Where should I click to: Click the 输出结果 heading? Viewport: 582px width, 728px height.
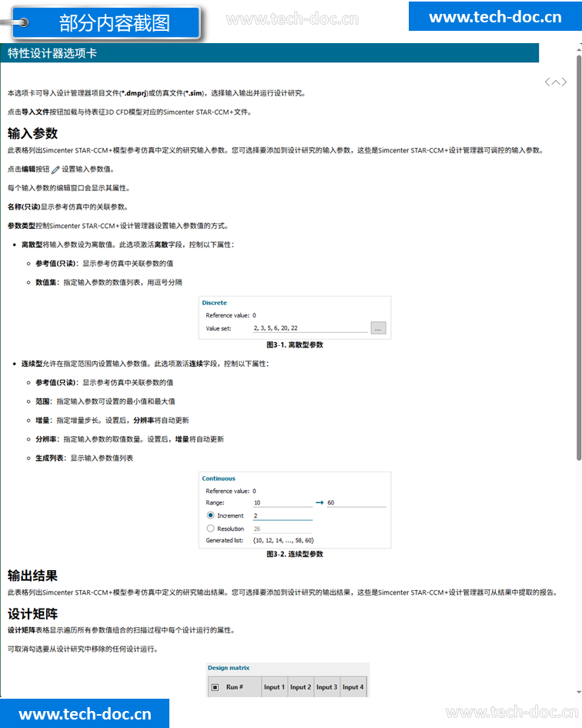tap(32, 576)
